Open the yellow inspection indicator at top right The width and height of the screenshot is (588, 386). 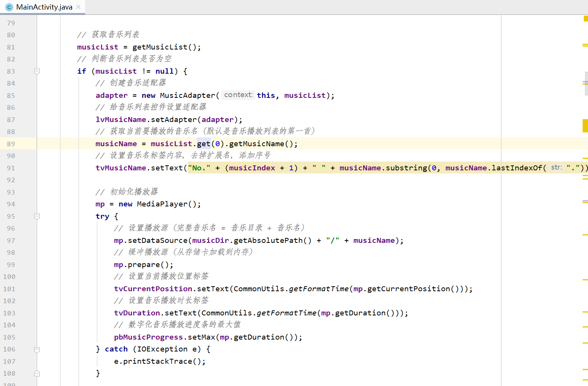pyautogui.click(x=586, y=18)
